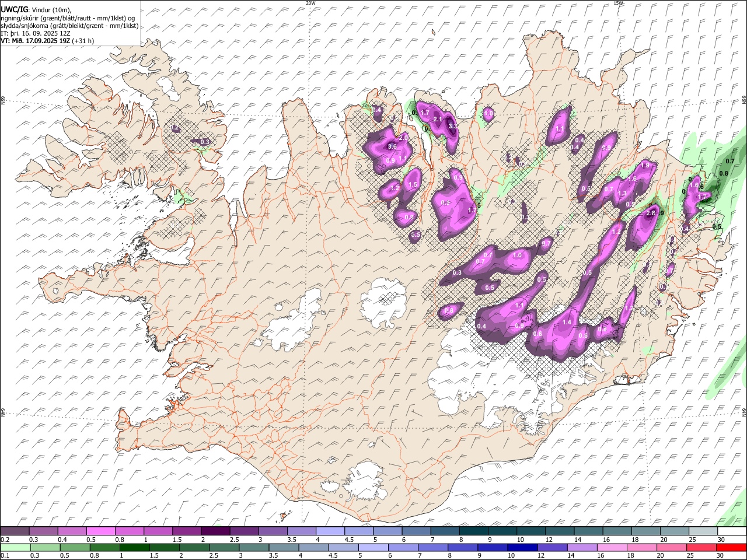Click the black 0.7 rain value offshore east

pos(729,161)
